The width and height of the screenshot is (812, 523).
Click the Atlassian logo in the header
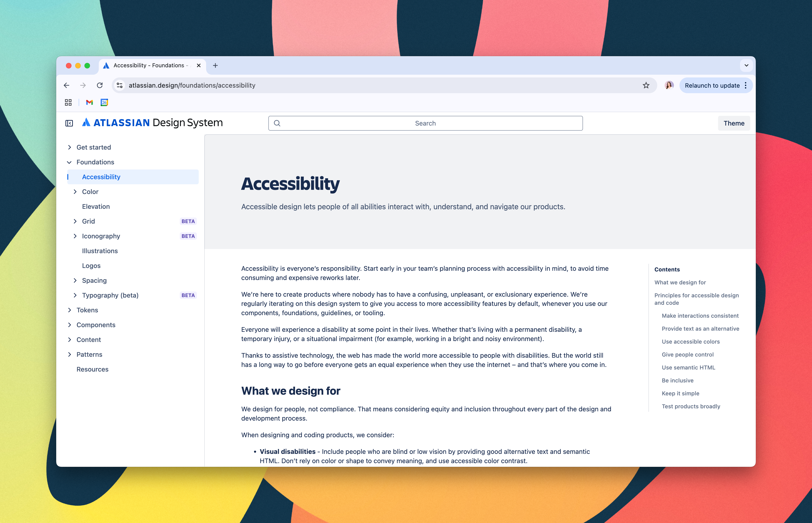[x=86, y=123]
